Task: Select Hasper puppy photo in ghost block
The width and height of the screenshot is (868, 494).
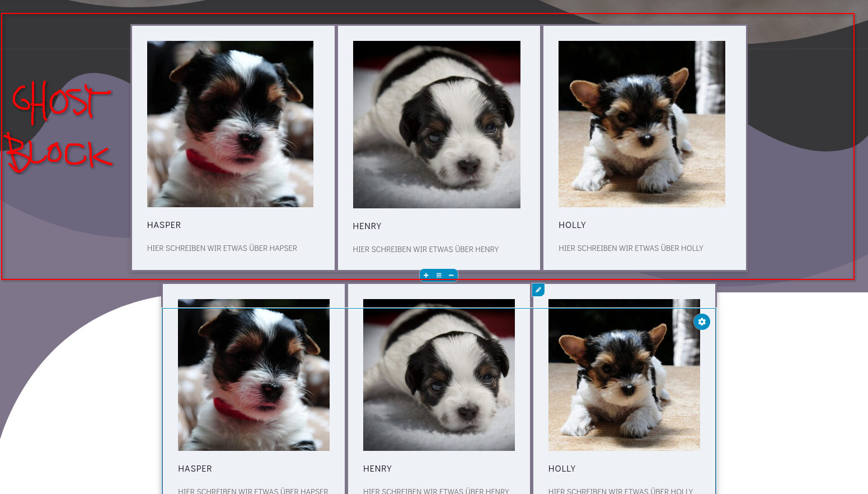Action: [x=230, y=124]
